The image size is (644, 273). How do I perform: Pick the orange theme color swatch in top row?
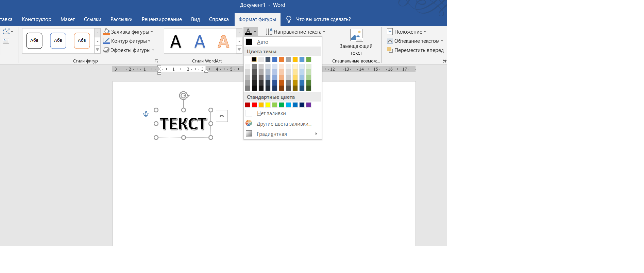pyautogui.click(x=282, y=59)
